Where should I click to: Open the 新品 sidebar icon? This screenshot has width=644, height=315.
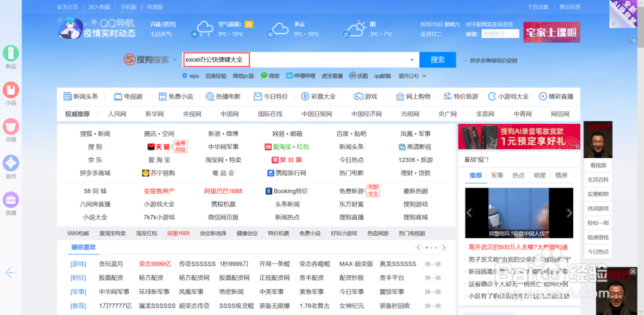[x=11, y=53]
